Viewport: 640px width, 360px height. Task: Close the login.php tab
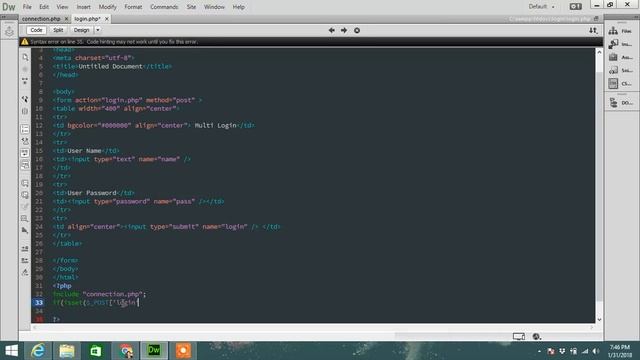107,19
